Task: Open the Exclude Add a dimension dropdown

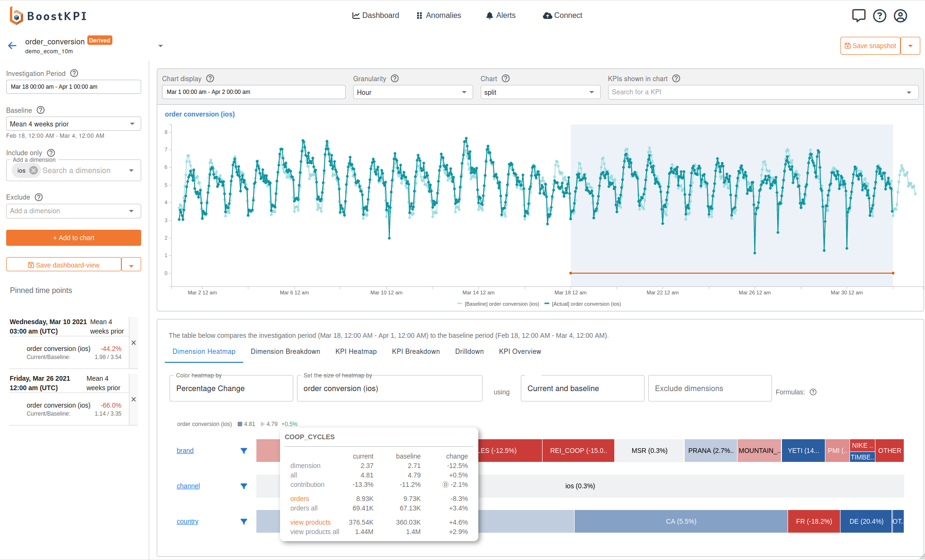Action: click(74, 211)
